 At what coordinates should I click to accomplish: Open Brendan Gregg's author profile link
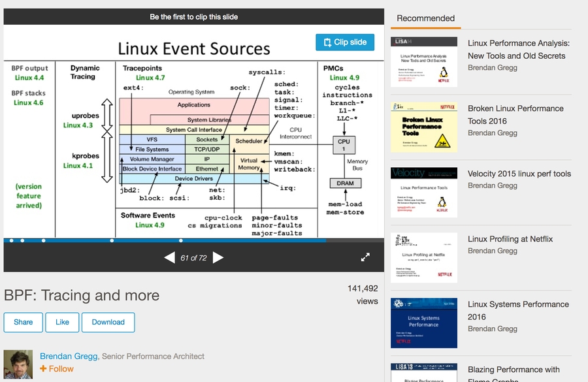[x=69, y=357]
